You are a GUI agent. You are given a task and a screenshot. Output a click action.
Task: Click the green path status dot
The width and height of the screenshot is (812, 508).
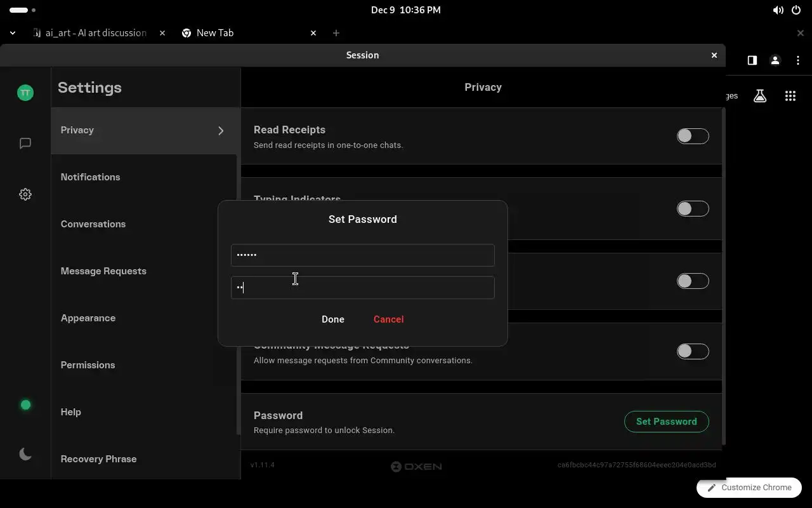point(25,404)
